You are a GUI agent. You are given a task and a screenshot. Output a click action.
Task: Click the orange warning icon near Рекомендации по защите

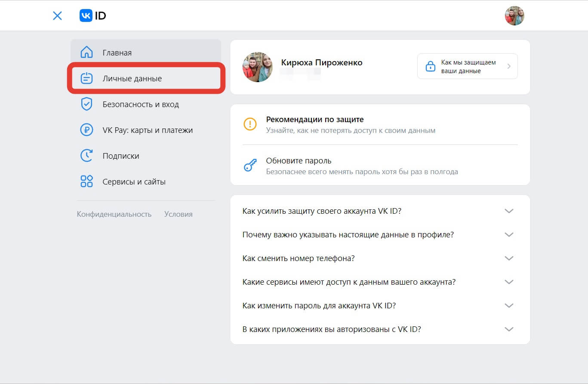click(250, 124)
